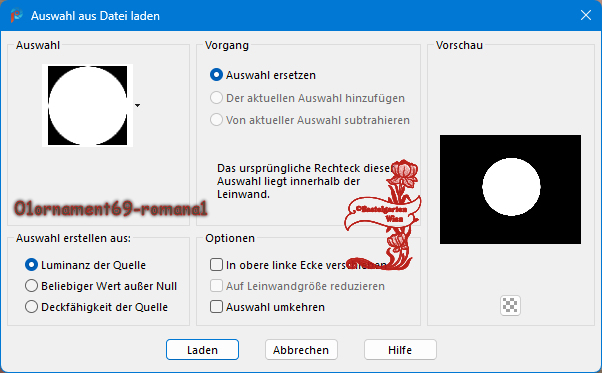Screen dimensions: 602x373
Task: Click the Vorgang group label
Action: tap(227, 45)
